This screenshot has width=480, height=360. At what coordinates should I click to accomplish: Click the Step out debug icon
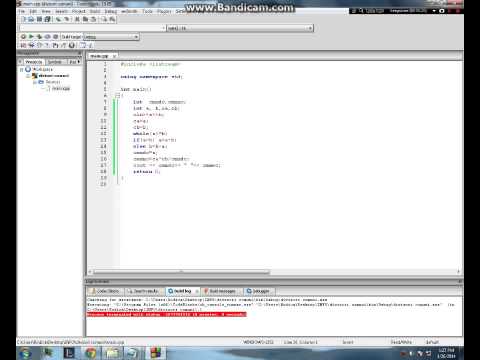point(55,45)
